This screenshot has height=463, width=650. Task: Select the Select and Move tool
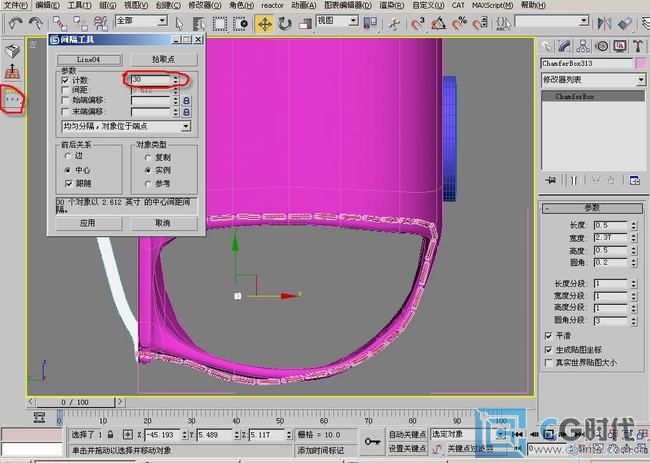click(264, 24)
